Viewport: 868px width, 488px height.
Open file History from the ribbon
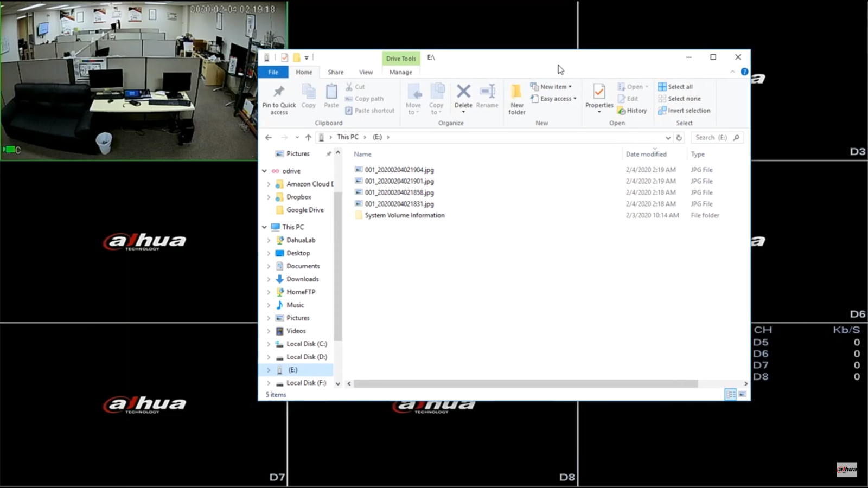pyautogui.click(x=632, y=111)
